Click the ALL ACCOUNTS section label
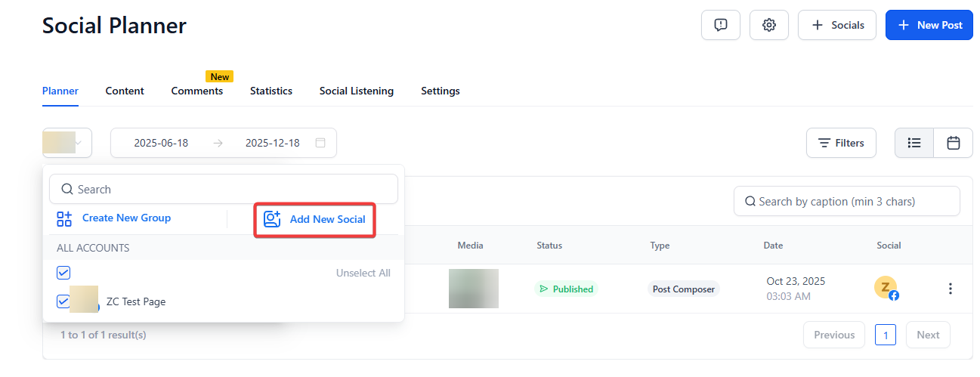 (93, 248)
